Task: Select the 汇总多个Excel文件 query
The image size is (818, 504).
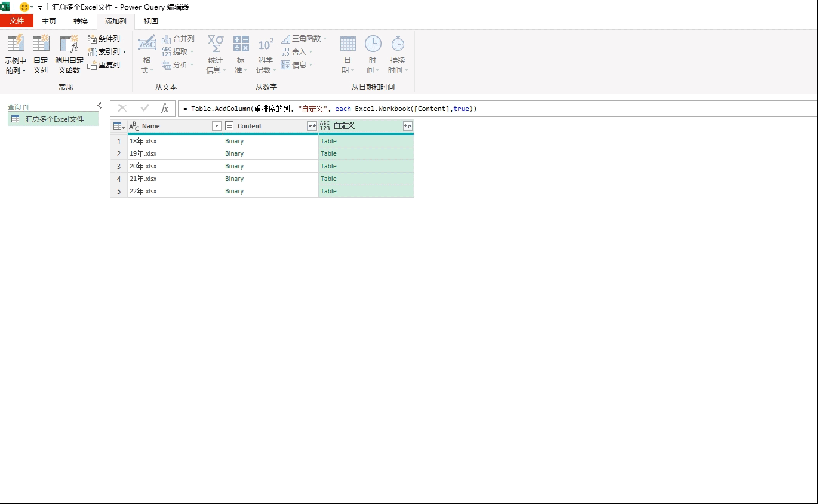Action: coord(53,119)
